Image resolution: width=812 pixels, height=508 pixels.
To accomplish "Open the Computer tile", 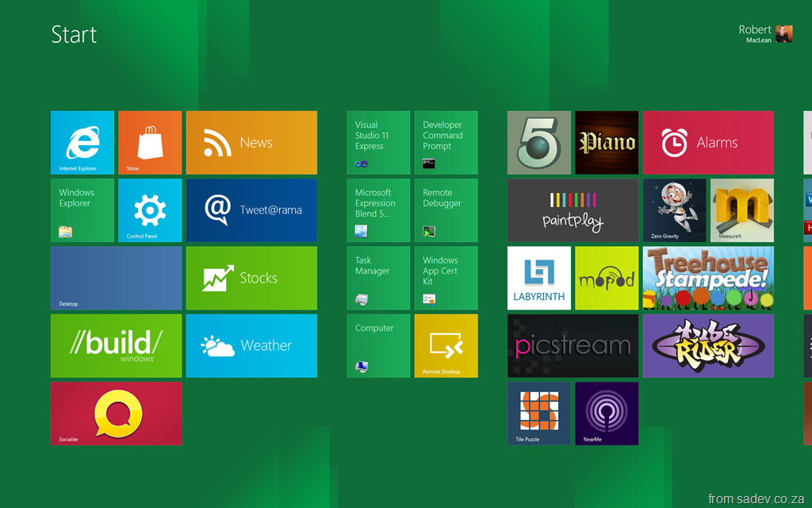I will (x=378, y=346).
